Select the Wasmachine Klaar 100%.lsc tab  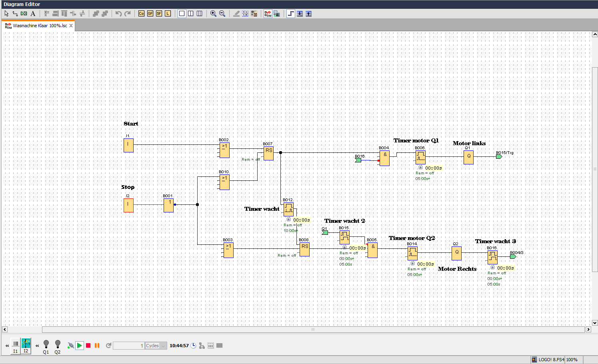tap(40, 26)
